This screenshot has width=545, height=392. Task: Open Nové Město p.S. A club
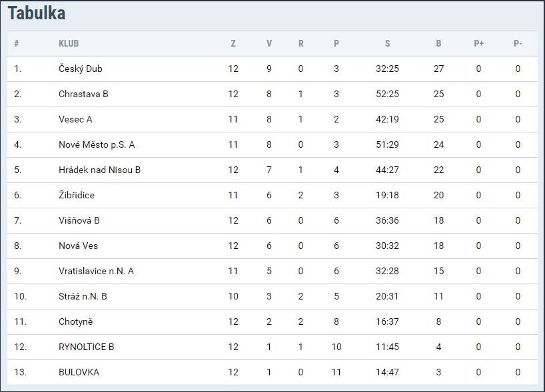click(x=97, y=145)
